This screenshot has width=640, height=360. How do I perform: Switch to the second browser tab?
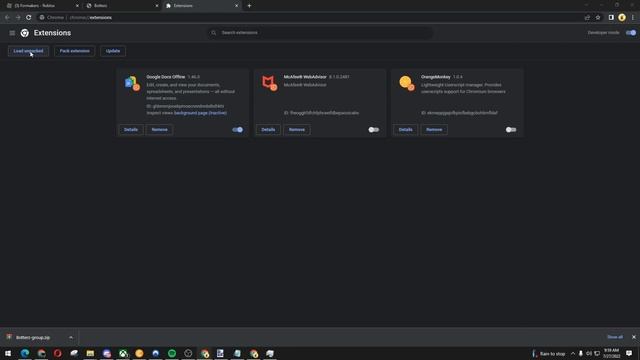(121, 6)
